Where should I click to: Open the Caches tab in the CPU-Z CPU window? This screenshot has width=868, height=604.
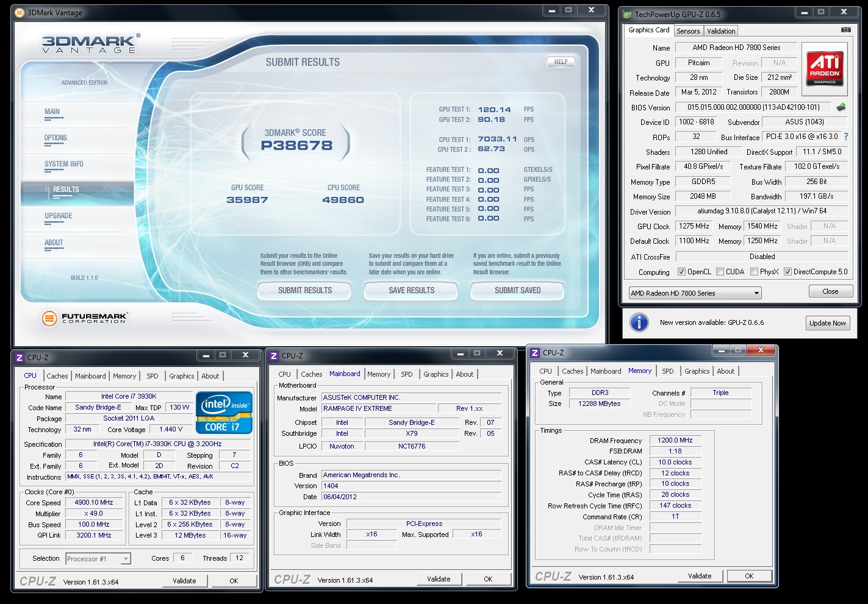click(57, 376)
